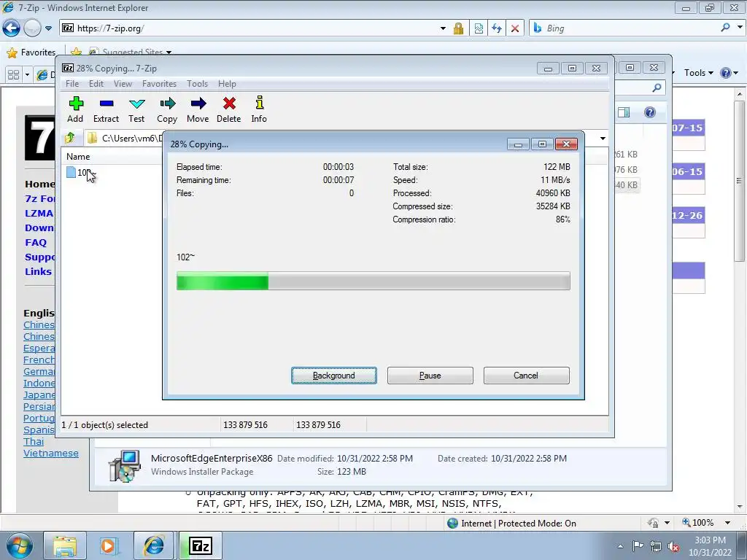Screen dimensions: 747x560
Task: Click the MicrosoftEdgeEnterpriseX86 installer thumbnail
Action: [x=125, y=466]
